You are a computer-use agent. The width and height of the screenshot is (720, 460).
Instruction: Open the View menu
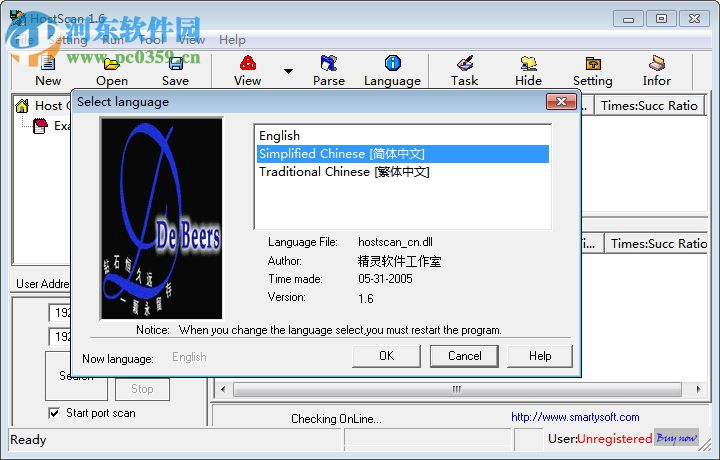[191, 40]
